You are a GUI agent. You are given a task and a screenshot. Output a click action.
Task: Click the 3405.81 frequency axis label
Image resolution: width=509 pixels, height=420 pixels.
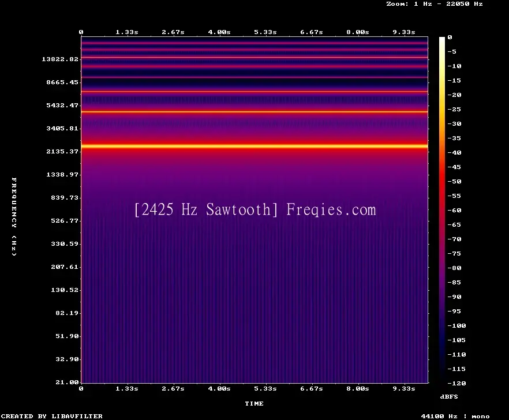tap(62, 128)
